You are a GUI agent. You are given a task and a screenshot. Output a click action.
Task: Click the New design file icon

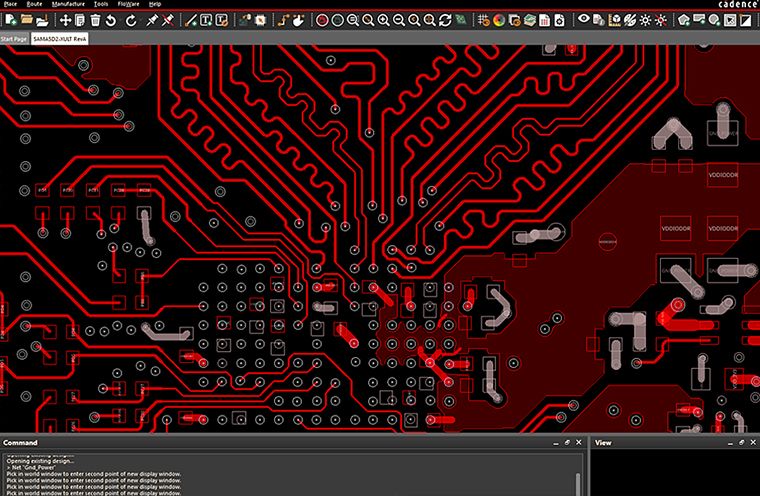pos(13,19)
